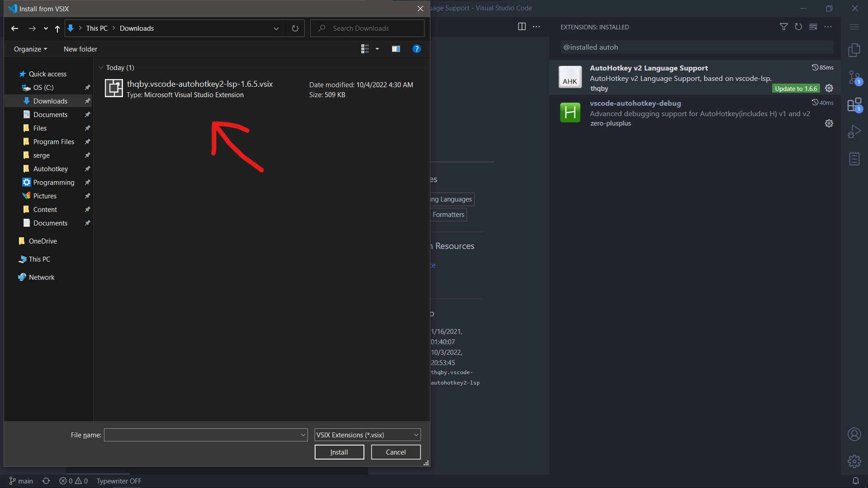Clear the extensions search input
The image size is (868, 488).
tap(813, 27)
